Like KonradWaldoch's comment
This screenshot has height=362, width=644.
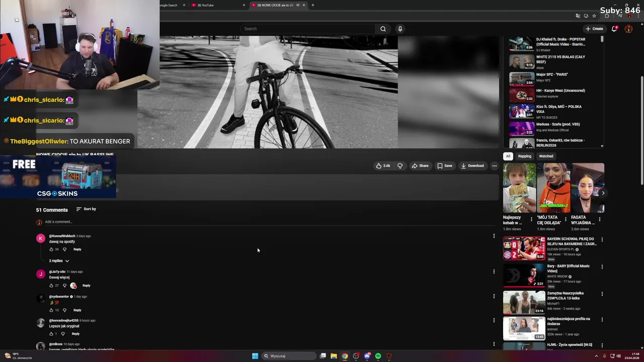click(51, 249)
